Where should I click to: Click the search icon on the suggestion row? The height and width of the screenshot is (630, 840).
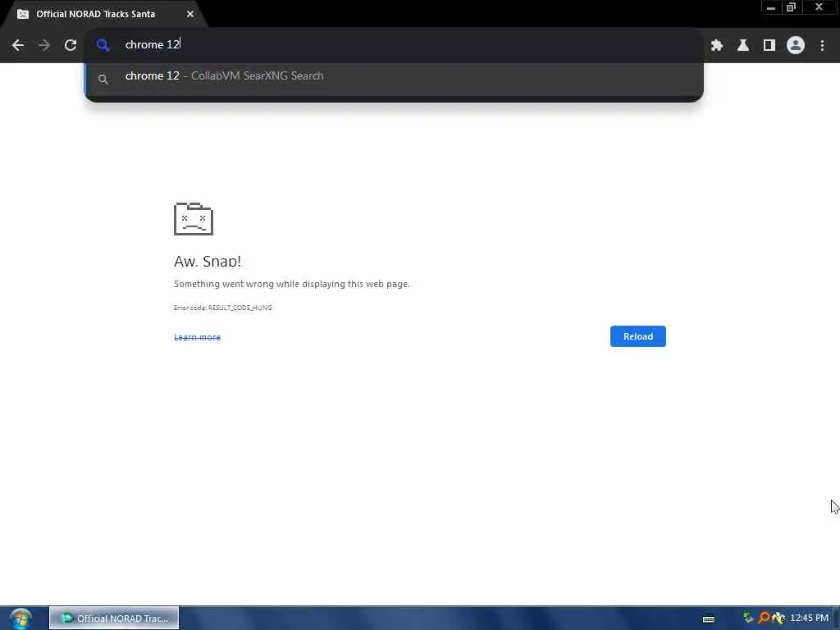tap(103, 80)
